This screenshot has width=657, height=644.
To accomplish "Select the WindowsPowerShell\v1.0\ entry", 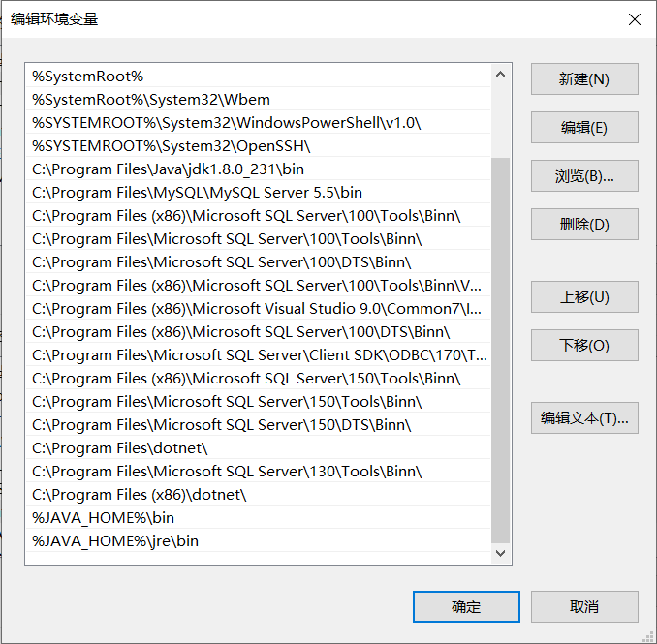I will pos(258,123).
